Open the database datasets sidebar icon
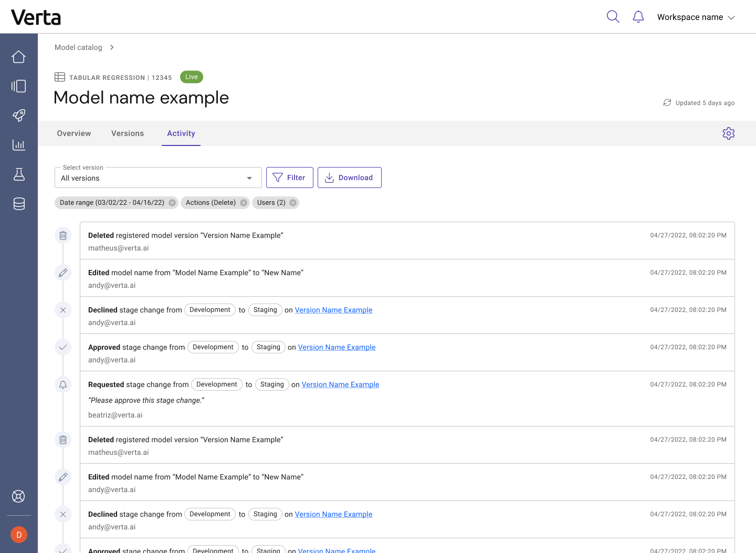The width and height of the screenshot is (756, 553). [x=19, y=204]
